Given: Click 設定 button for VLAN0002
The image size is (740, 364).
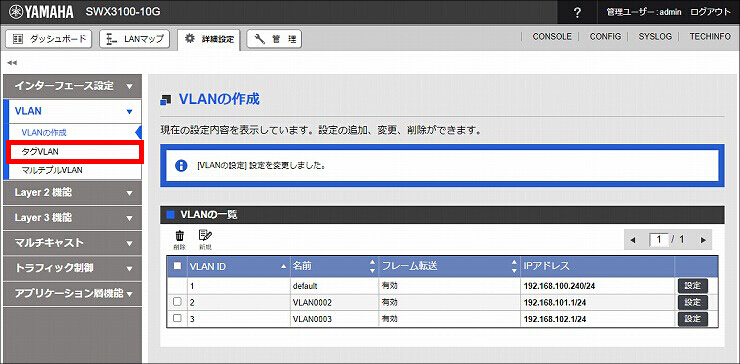Looking at the screenshot, I should [693, 302].
